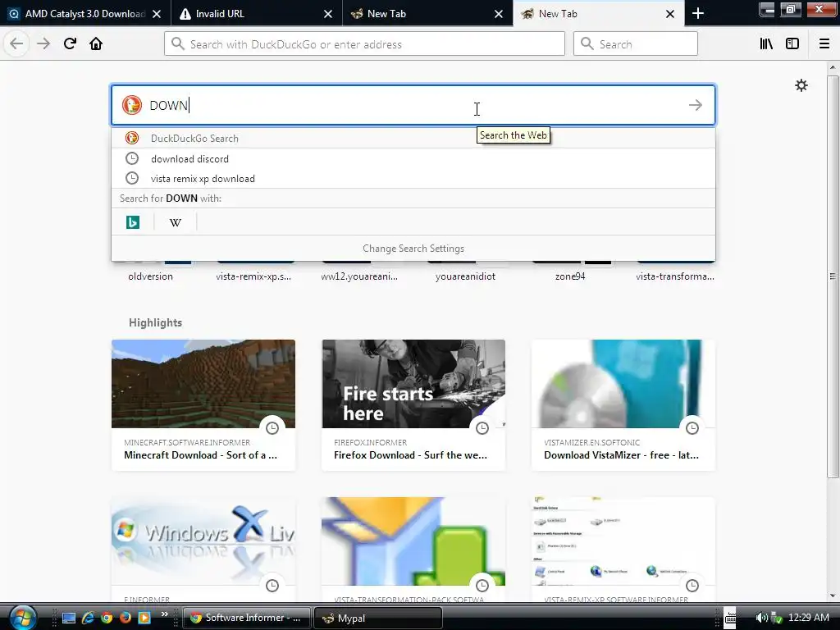Open the browser home page
Screen dimensions: 840x630
point(96,43)
